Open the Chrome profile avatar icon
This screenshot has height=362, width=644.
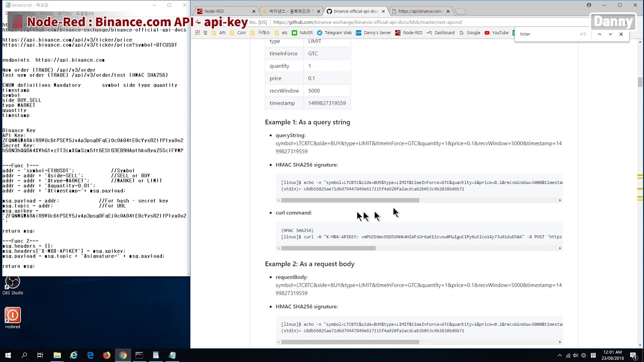point(589,5)
